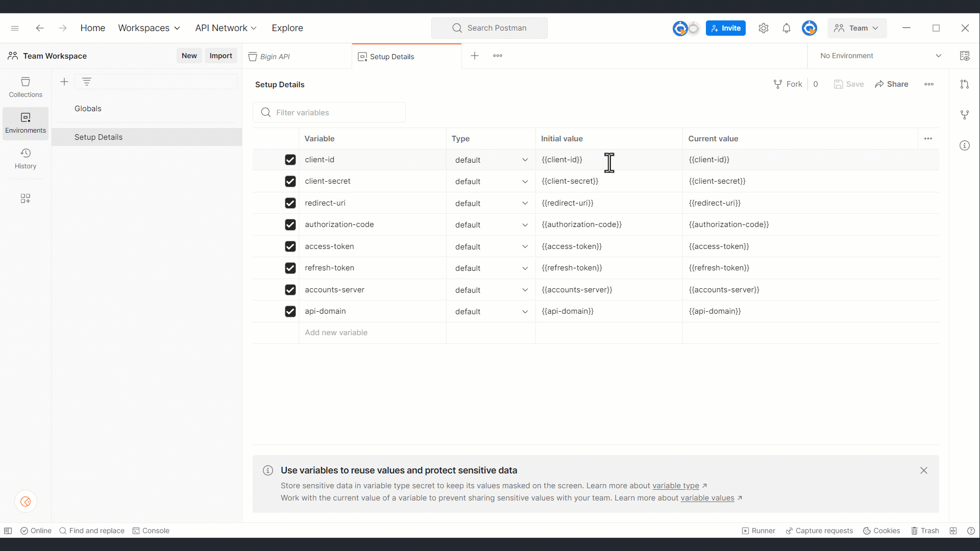Open the Team dropdown

pyautogui.click(x=856, y=28)
